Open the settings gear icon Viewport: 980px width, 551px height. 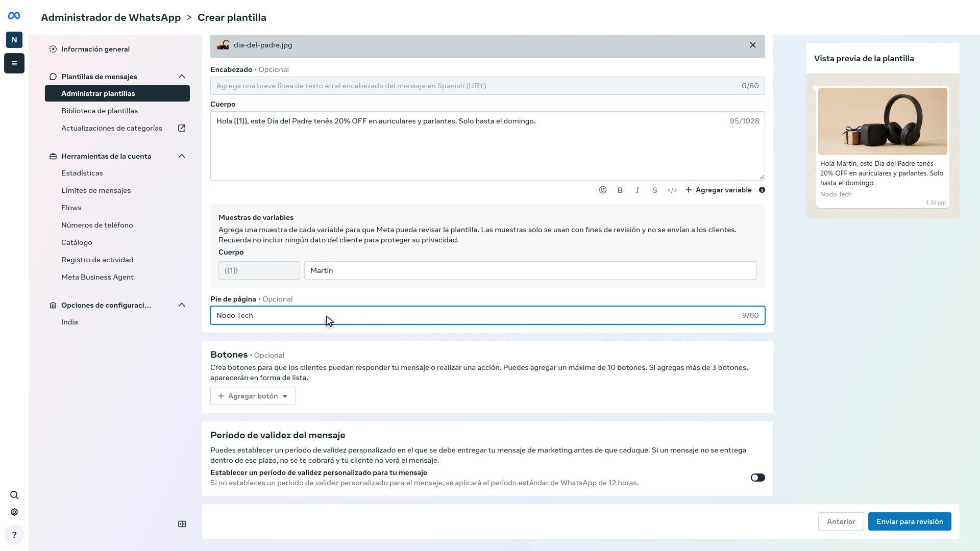[14, 512]
